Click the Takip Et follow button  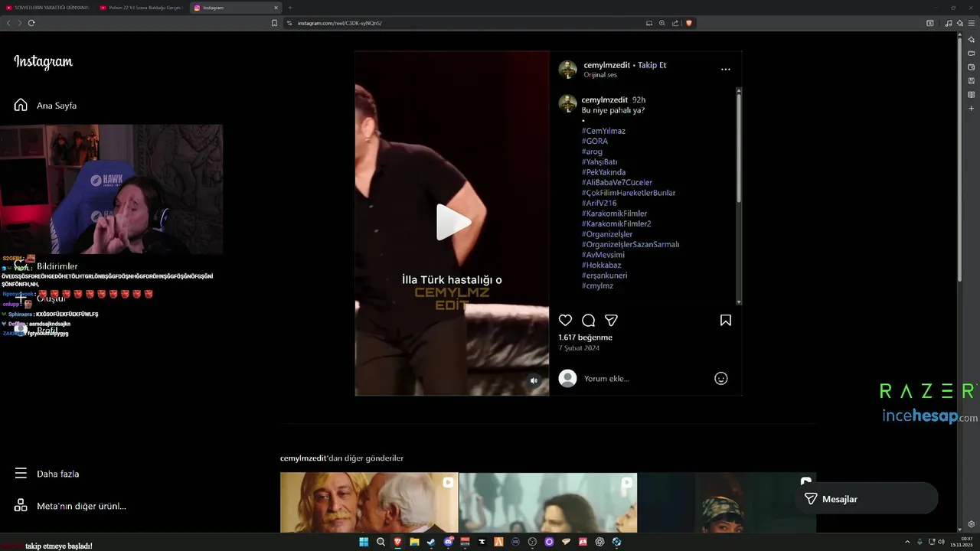(652, 65)
